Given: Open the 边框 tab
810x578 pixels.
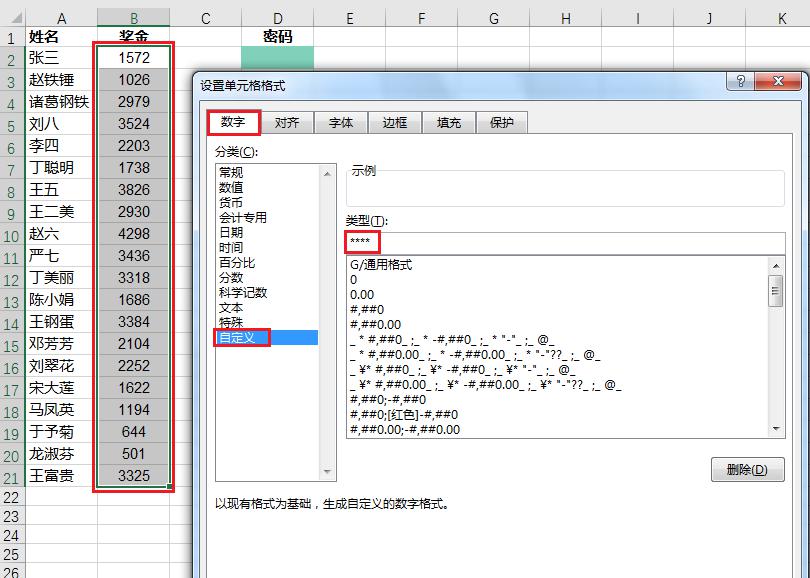Looking at the screenshot, I should tap(395, 123).
